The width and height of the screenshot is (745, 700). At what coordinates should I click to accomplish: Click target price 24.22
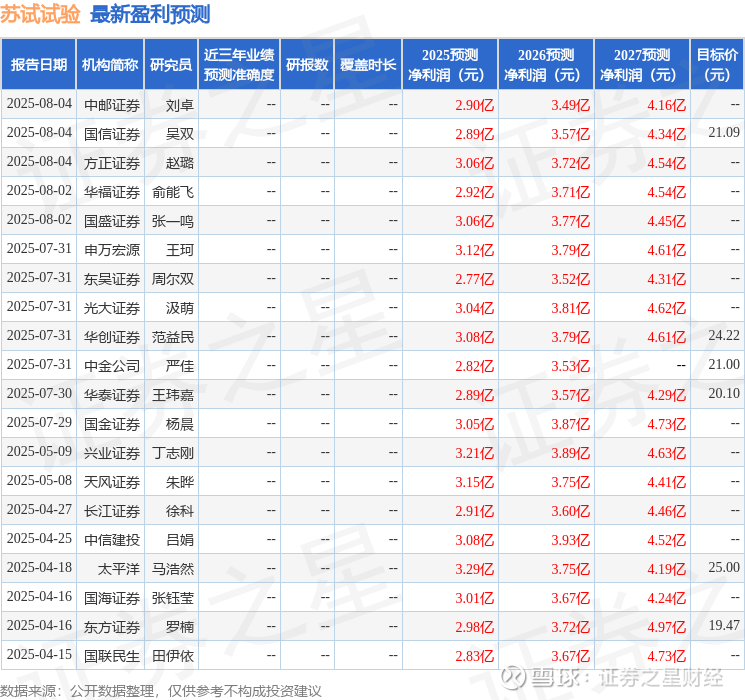coord(724,336)
